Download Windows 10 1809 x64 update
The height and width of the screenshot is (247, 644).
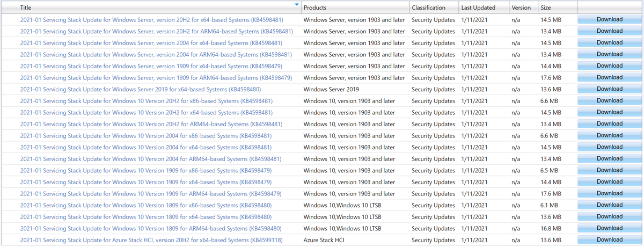(610, 216)
